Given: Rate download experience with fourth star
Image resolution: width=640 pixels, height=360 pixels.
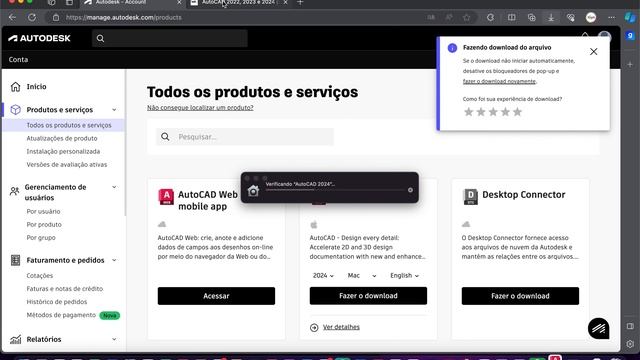Looking at the screenshot, I should click(x=505, y=112).
